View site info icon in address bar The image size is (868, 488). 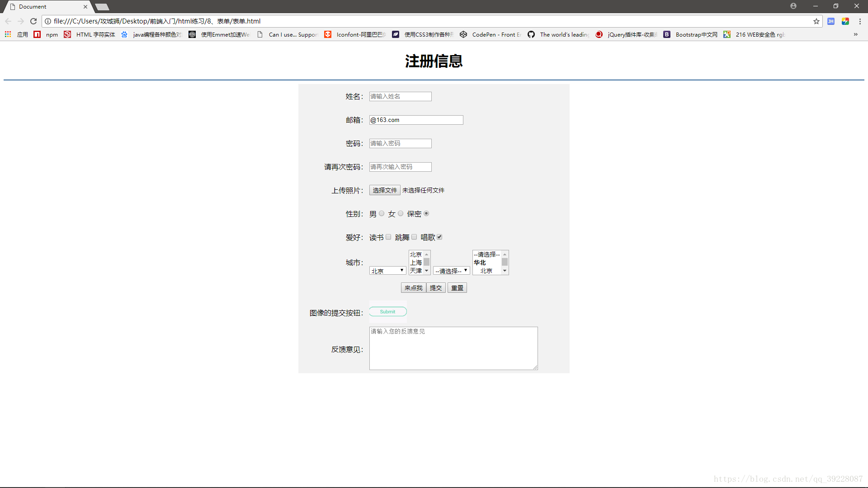pyautogui.click(x=48, y=21)
